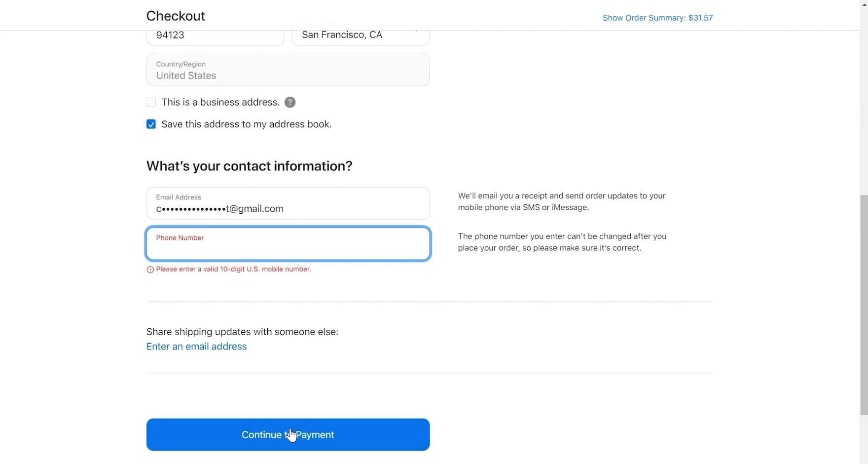The image size is (868, 464).
Task: Open the San Francisco, CA city dropdown
Action: click(361, 35)
